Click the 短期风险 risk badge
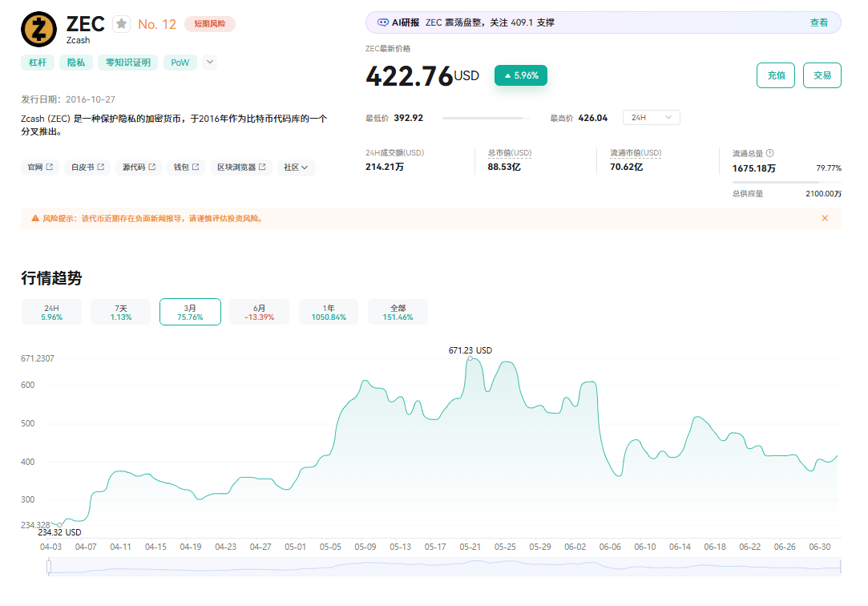Viewport: 868px width, 606px height. pyautogui.click(x=210, y=24)
